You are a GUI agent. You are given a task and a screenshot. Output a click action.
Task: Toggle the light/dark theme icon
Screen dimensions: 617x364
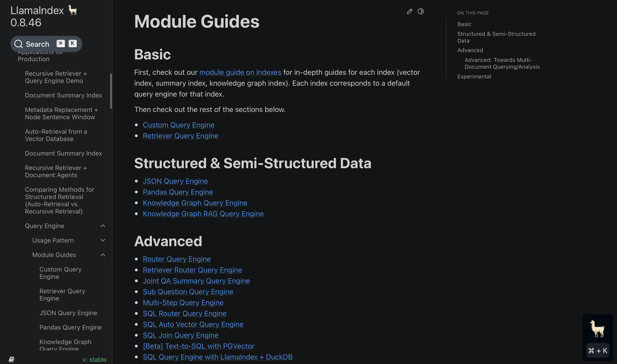point(420,12)
